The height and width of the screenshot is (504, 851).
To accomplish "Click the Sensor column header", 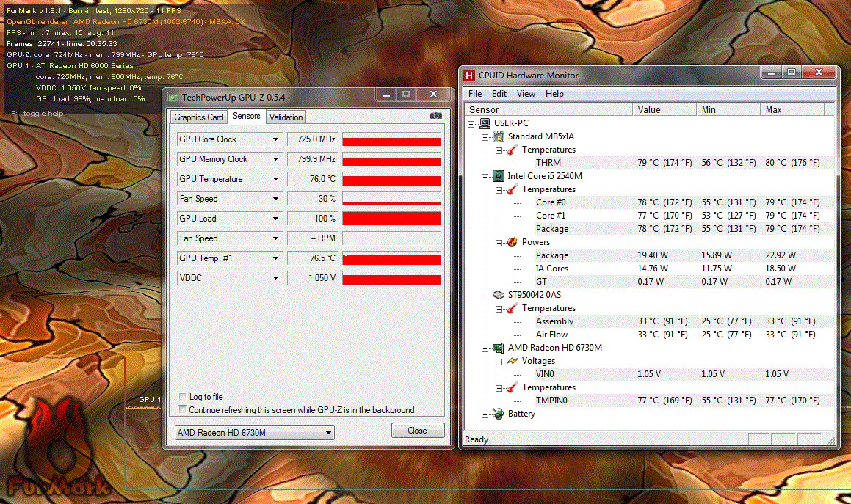I will pyautogui.click(x=548, y=109).
